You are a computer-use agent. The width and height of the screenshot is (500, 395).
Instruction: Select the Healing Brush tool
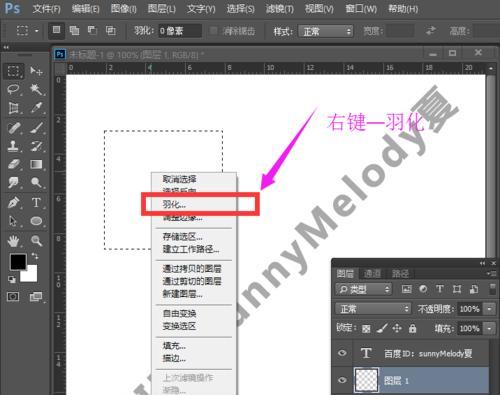[x=13, y=128]
